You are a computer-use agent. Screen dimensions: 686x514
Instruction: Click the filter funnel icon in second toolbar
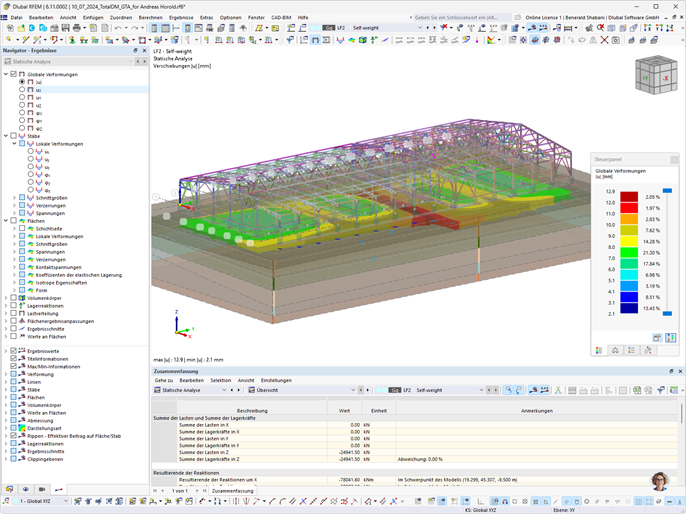[290, 40]
